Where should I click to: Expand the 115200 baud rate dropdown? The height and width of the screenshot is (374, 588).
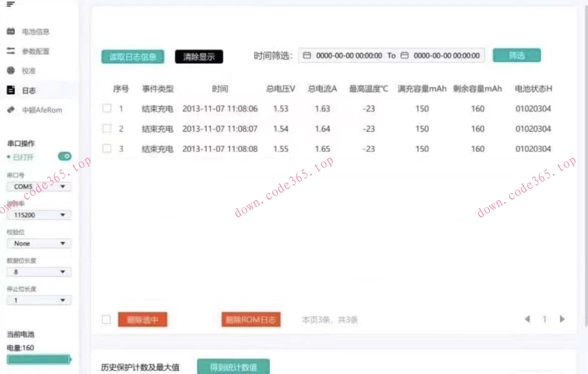pyautogui.click(x=39, y=215)
